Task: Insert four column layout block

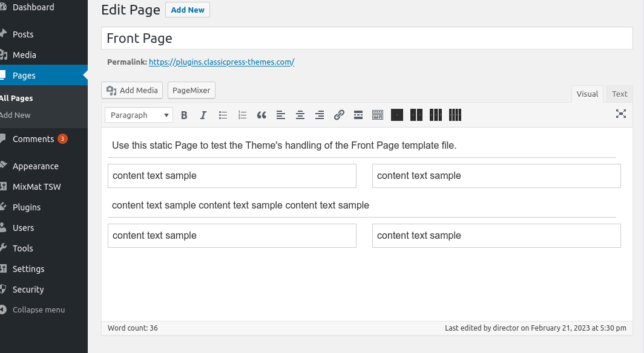Action: click(x=455, y=115)
